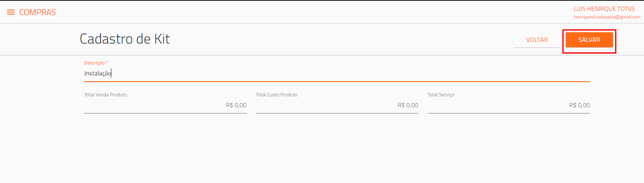Click the R$ 0,00 value under Total Venda Produto
The width and height of the screenshot is (644, 183).
[x=236, y=105]
